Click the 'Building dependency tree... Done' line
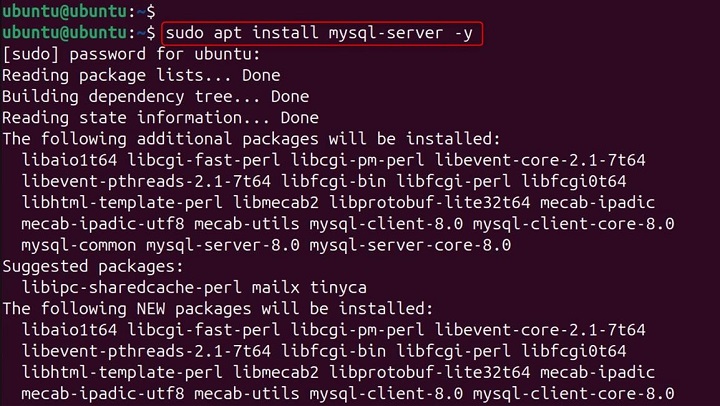The image size is (720, 406). coord(155,97)
